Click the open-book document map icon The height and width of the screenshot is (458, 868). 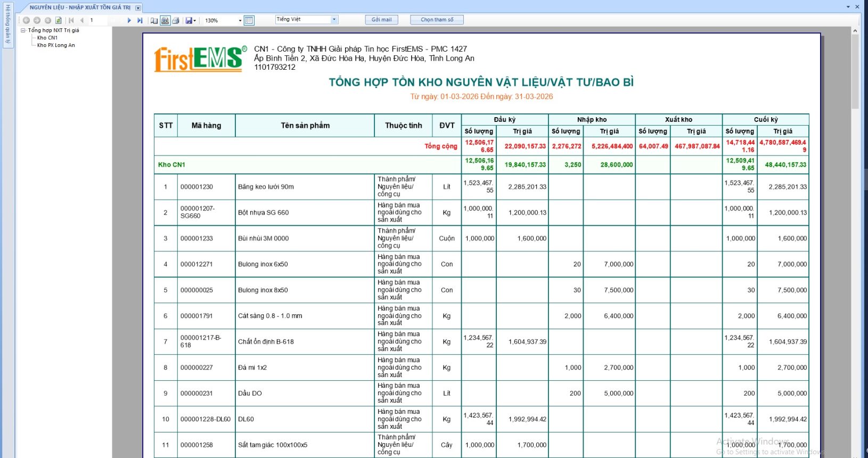(x=154, y=20)
